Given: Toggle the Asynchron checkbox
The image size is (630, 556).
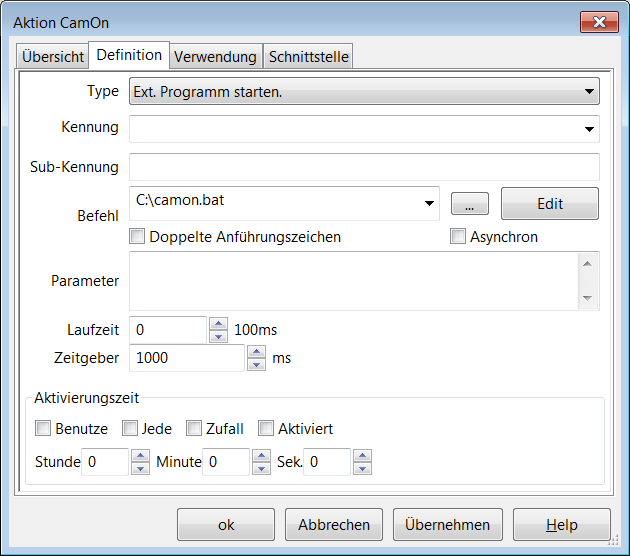Looking at the screenshot, I should [458, 237].
